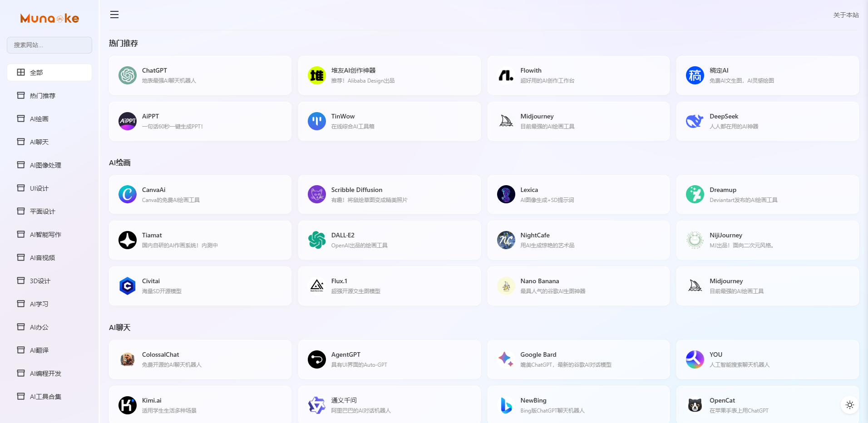This screenshot has height=423, width=868.
Task: Collapse sidebar with the hamburger menu
Action: coord(114,15)
